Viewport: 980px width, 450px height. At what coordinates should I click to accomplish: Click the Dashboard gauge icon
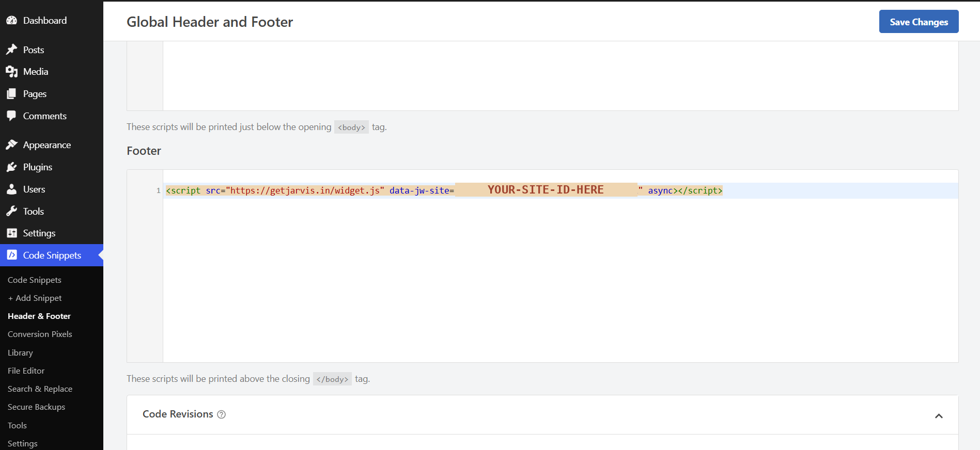[x=11, y=21]
